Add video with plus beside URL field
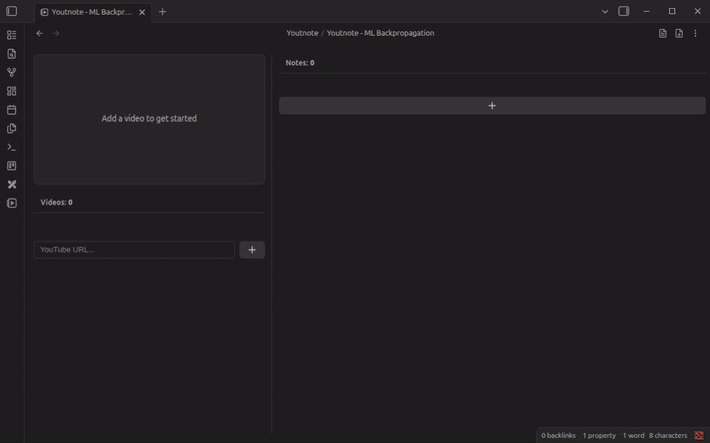 [x=252, y=250]
